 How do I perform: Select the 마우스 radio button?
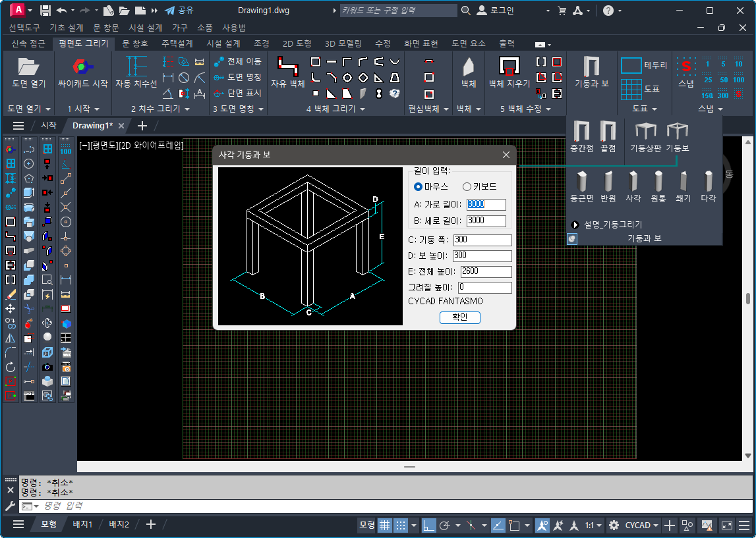click(x=418, y=186)
